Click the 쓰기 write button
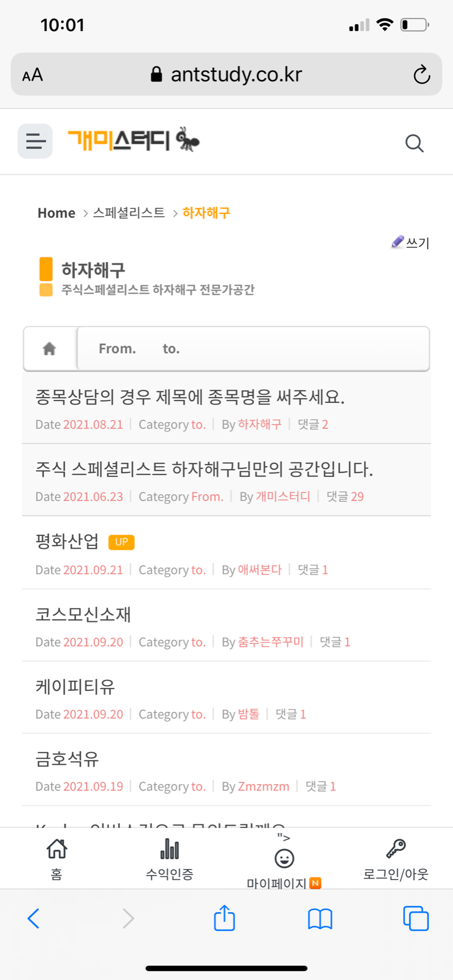 [411, 243]
